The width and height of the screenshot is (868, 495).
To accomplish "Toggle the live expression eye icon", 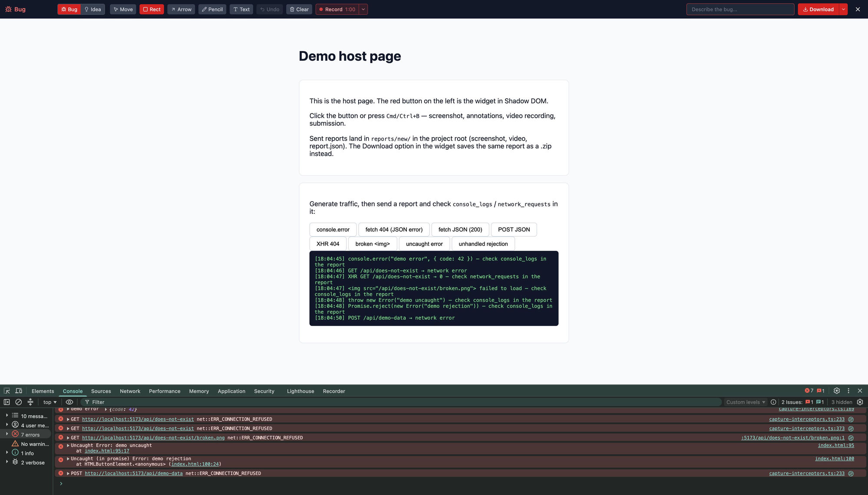I will click(x=69, y=402).
